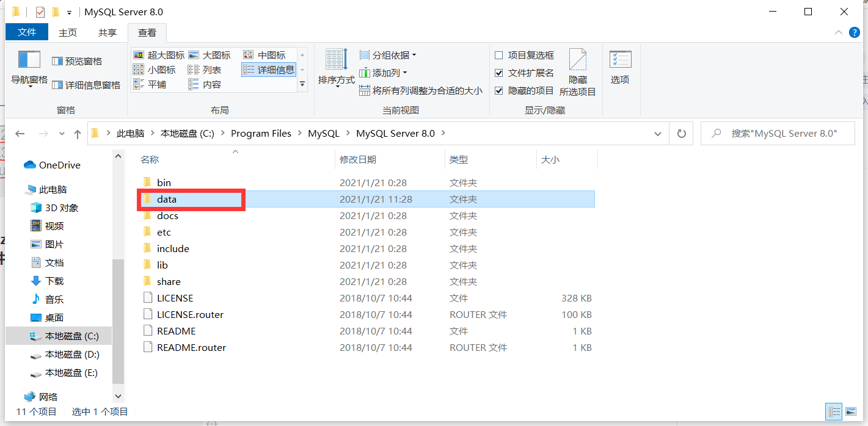Screen dimensions: 868x426
Task: Expand address bar history dropdown
Action: pos(657,134)
